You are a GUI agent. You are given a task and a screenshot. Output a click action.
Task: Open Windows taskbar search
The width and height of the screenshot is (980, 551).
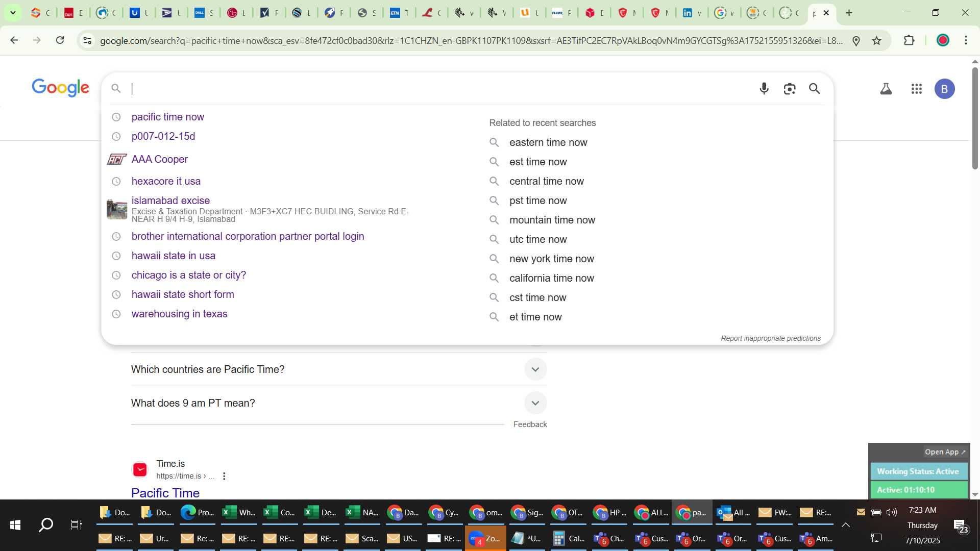(x=46, y=524)
